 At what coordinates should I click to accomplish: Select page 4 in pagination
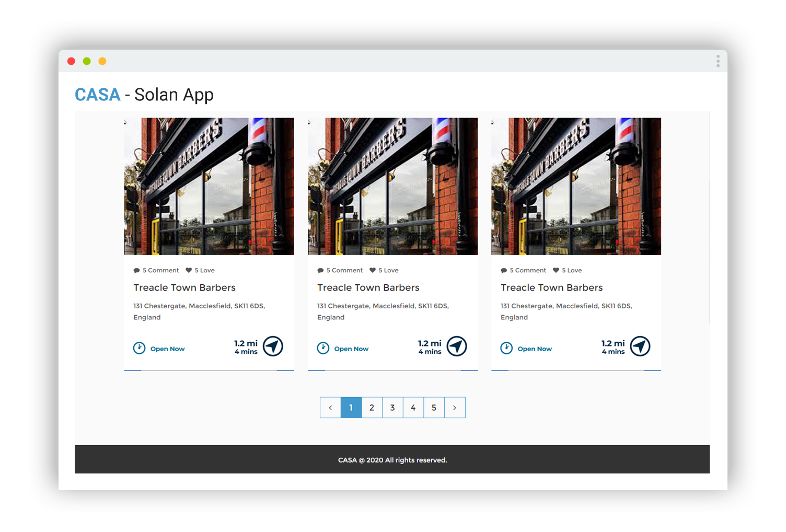click(x=413, y=408)
